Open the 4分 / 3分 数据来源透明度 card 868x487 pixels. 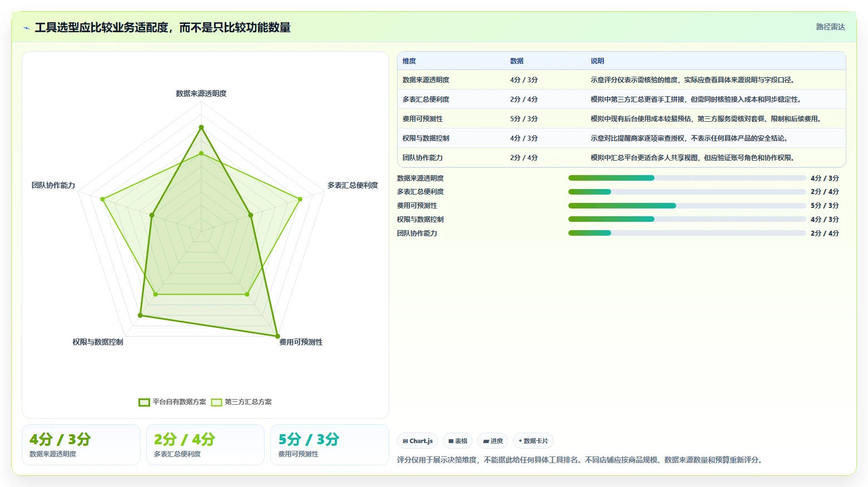pos(81,445)
